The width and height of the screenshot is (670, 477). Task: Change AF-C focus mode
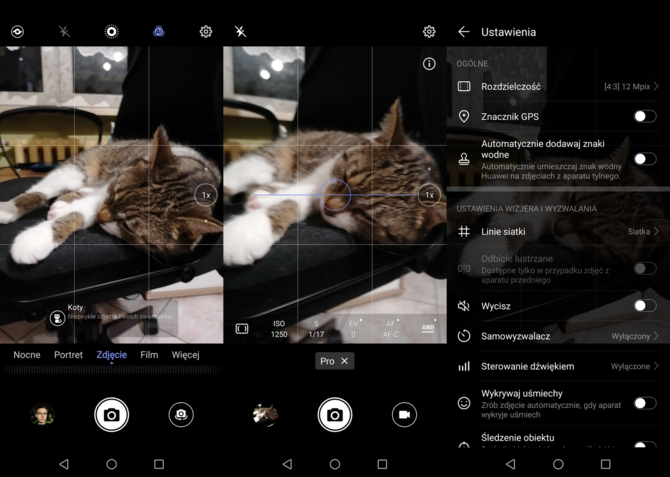[x=391, y=329]
